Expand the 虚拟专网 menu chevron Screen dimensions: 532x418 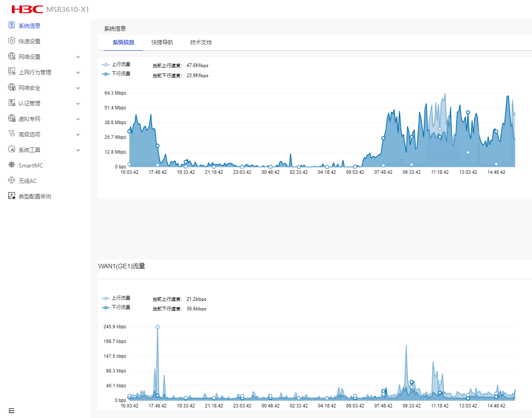click(78, 119)
